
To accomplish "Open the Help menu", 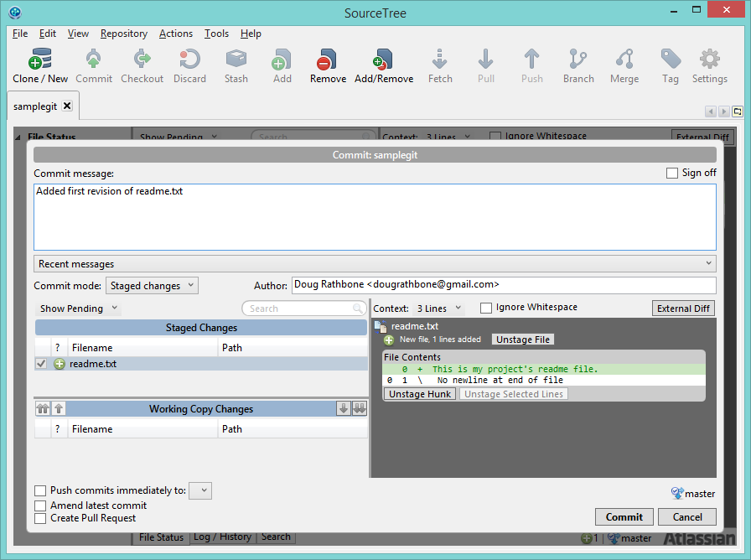I will coord(251,34).
